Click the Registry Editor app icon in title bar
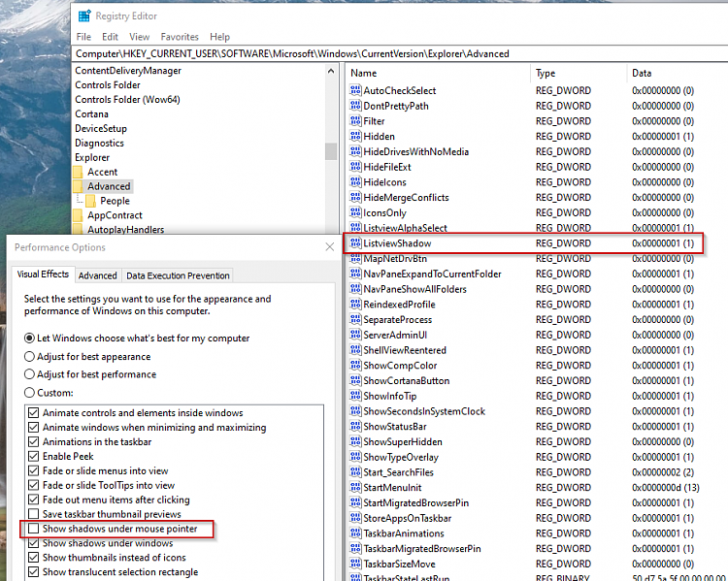Viewport: 728px width, 581px height. 84,16
